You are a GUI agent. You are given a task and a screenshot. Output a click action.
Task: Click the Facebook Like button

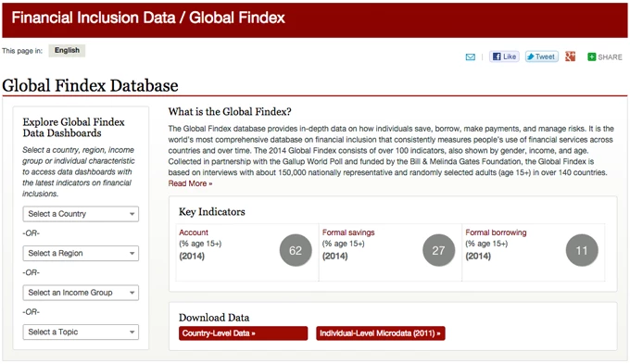pyautogui.click(x=504, y=56)
